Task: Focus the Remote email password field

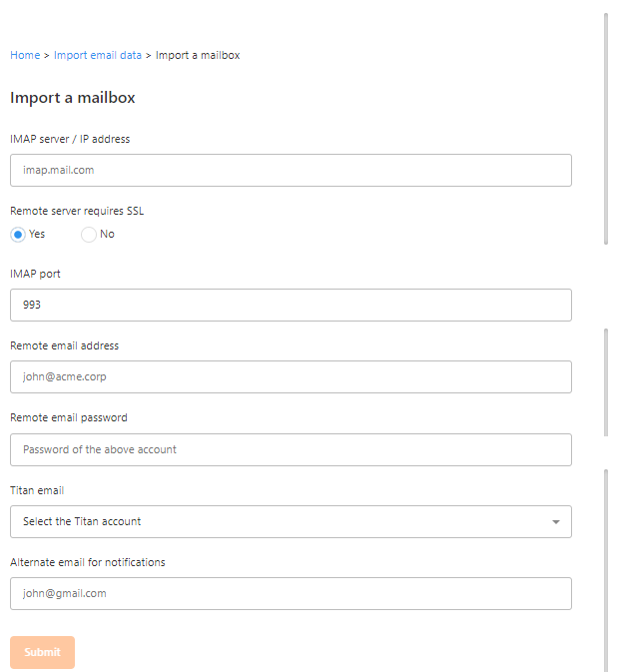Action: [291, 449]
